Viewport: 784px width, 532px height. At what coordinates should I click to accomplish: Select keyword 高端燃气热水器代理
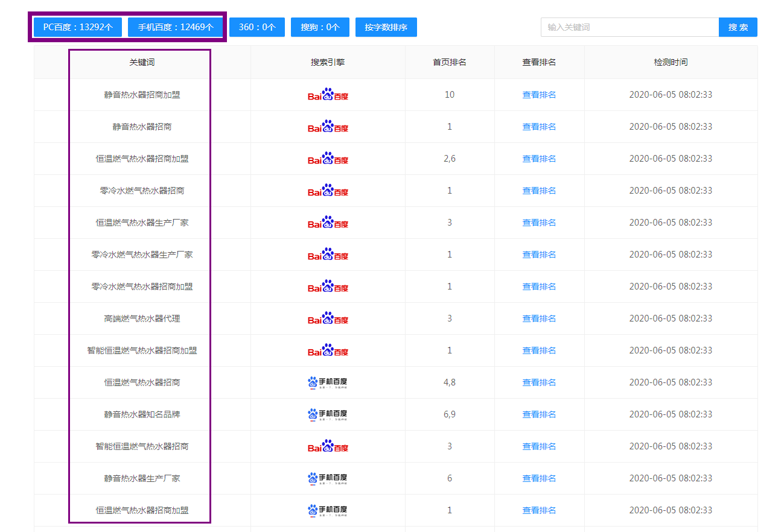[x=142, y=318]
